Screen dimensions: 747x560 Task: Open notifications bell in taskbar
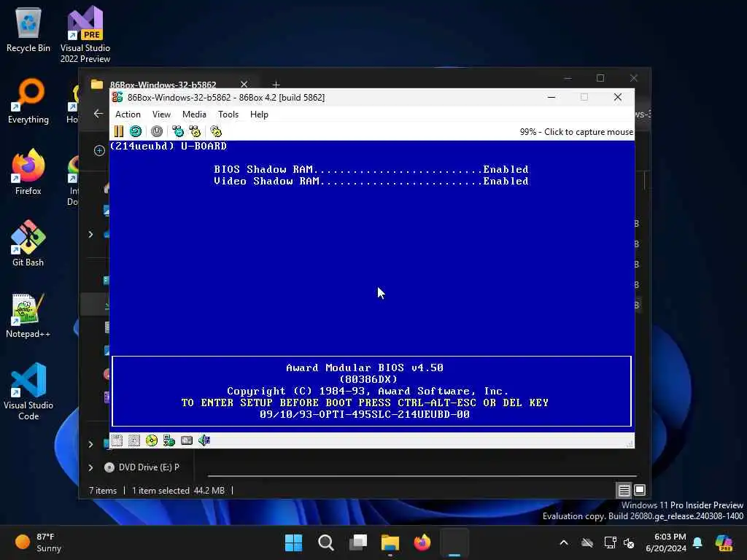pos(697,542)
